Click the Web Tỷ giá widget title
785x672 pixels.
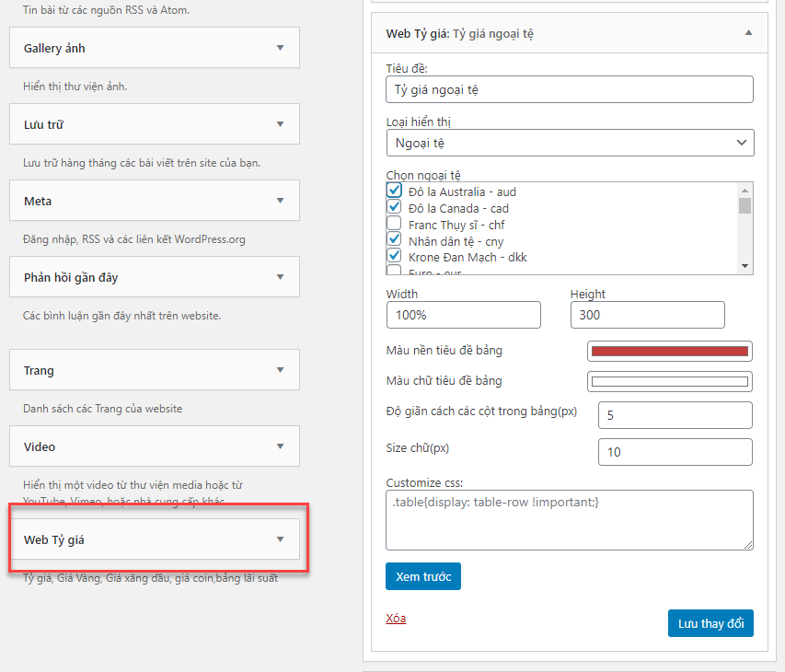[x=54, y=539]
